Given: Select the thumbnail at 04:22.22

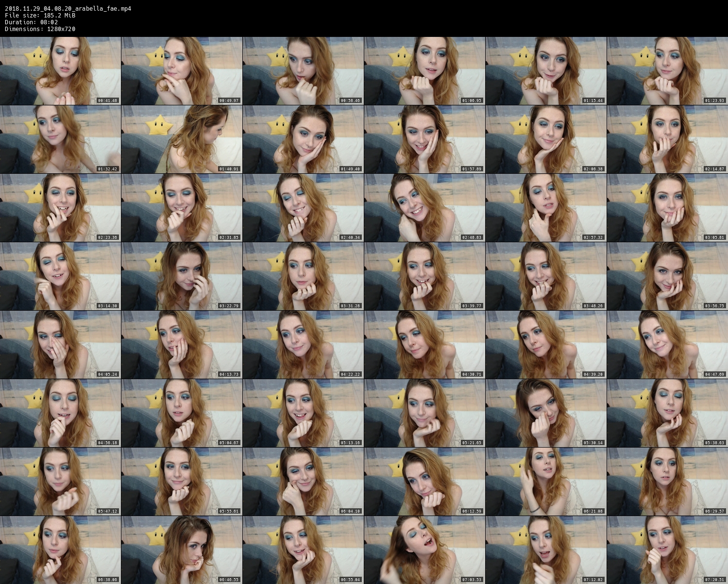Looking at the screenshot, I should click(303, 345).
